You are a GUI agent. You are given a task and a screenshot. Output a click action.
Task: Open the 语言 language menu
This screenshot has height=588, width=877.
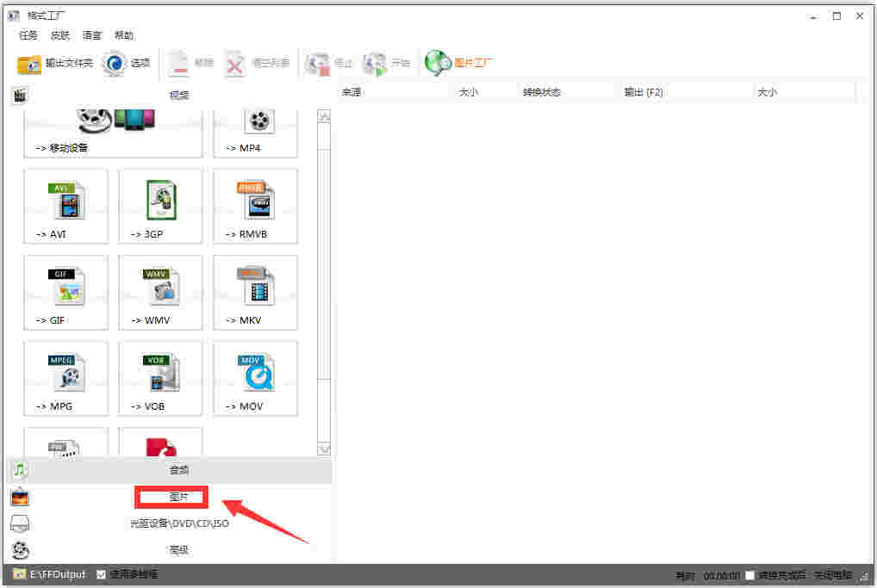(x=91, y=36)
